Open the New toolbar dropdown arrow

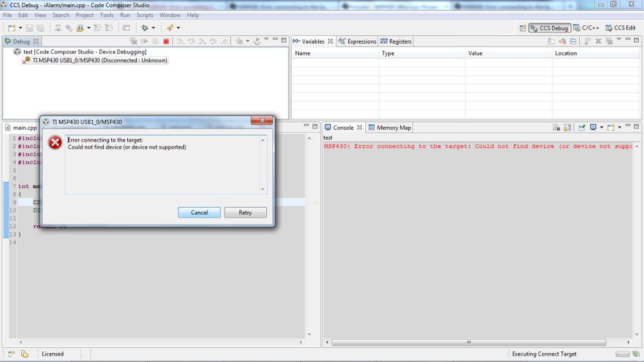20,28
